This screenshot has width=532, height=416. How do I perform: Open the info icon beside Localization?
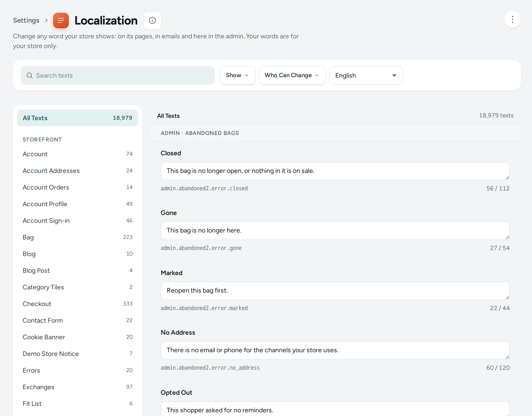pyautogui.click(x=152, y=20)
